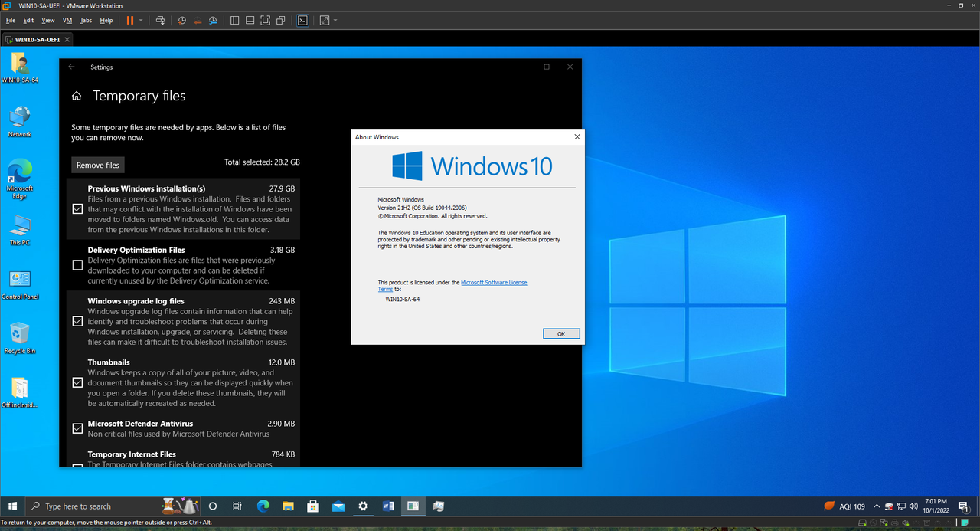Image resolution: width=980 pixels, height=531 pixels.
Task: Click the guest network tray icon
Action: tap(901, 506)
